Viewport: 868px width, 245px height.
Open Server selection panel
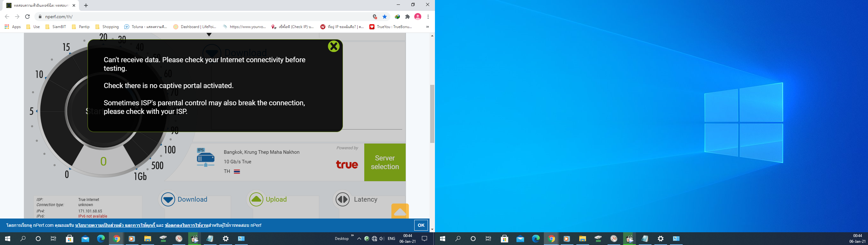[x=385, y=162]
